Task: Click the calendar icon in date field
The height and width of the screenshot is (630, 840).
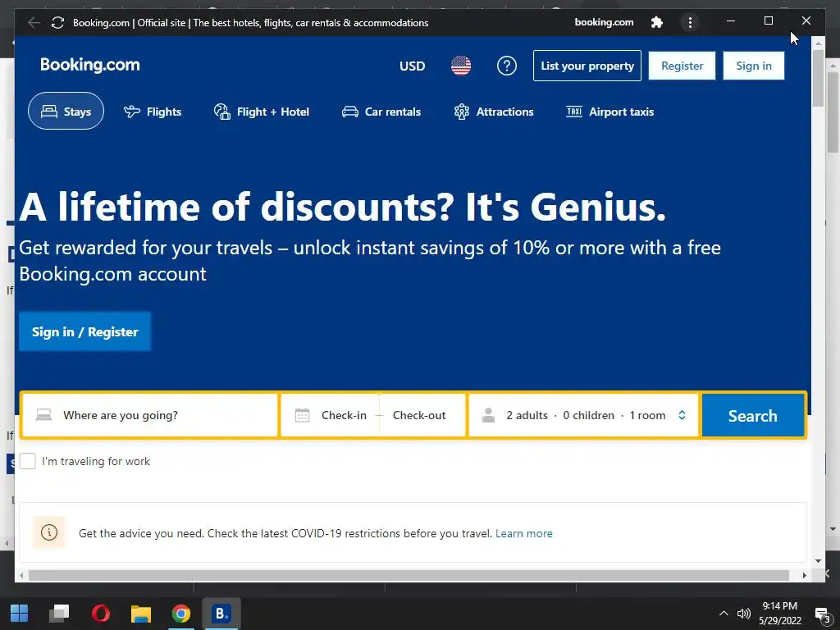Action: 302,416
